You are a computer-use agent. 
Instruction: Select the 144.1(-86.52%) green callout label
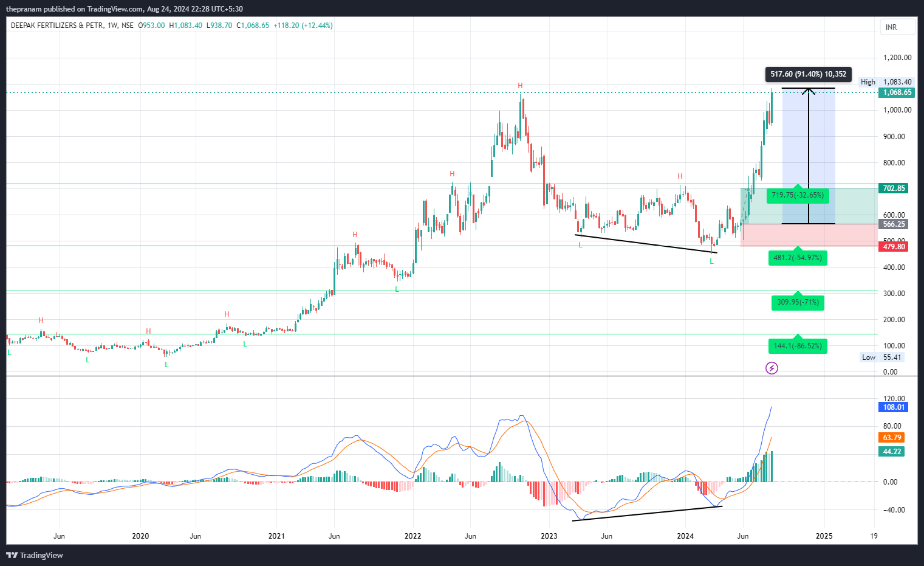click(x=797, y=346)
